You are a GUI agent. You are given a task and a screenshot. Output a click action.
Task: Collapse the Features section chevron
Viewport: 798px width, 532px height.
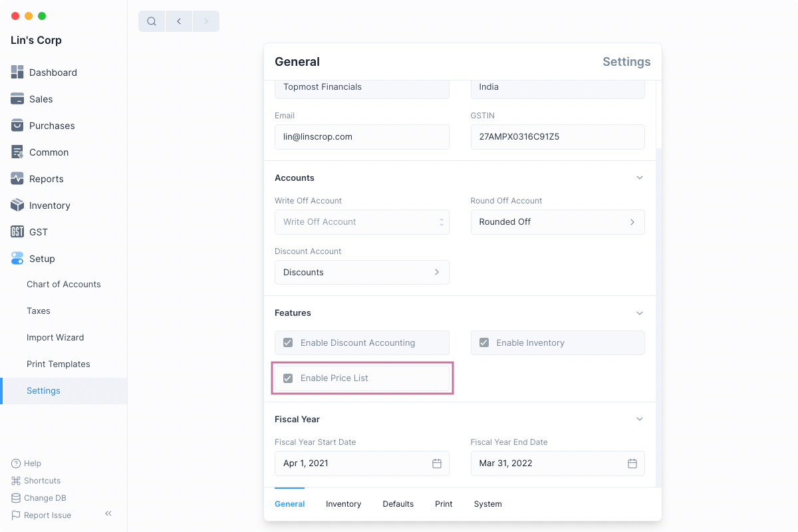pos(640,313)
